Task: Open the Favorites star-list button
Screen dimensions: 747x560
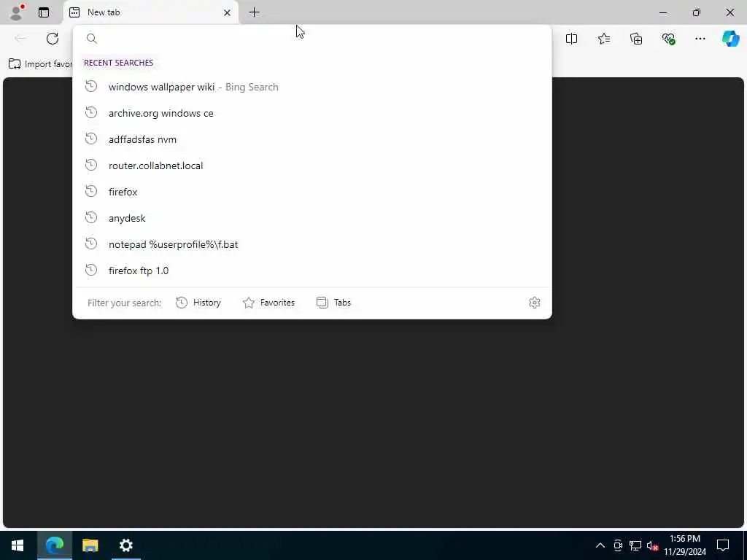Action: (603, 39)
